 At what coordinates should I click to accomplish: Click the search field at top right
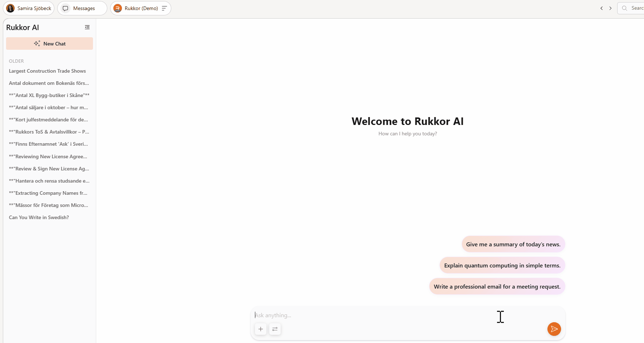point(631,8)
